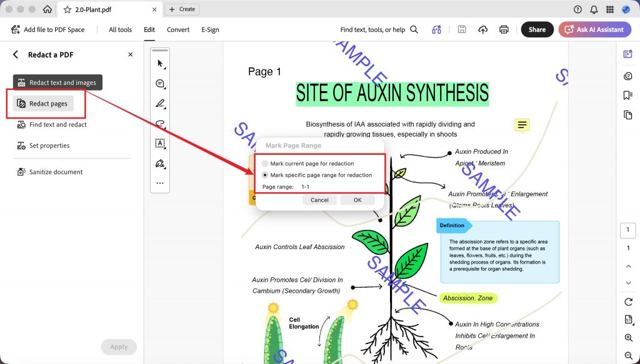Image resolution: width=640 pixels, height=364 pixels.
Task: Click the current page number box
Action: (627, 230)
